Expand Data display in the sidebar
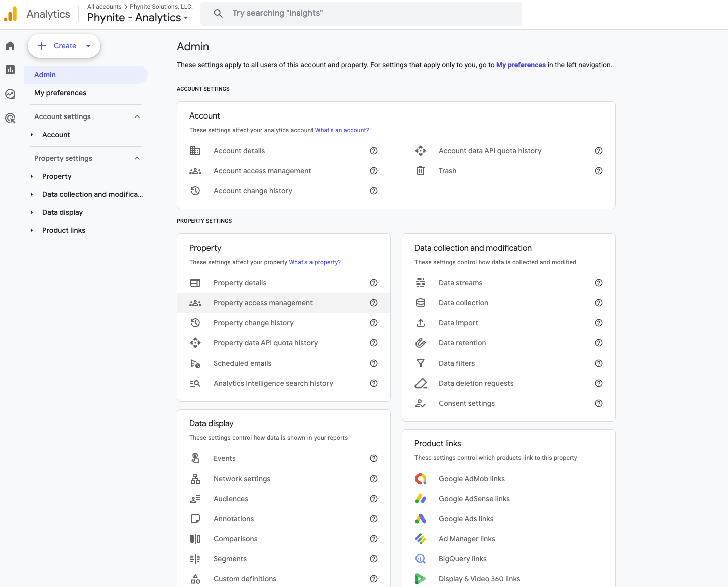Viewport: 728px width, 587px height. (x=32, y=212)
